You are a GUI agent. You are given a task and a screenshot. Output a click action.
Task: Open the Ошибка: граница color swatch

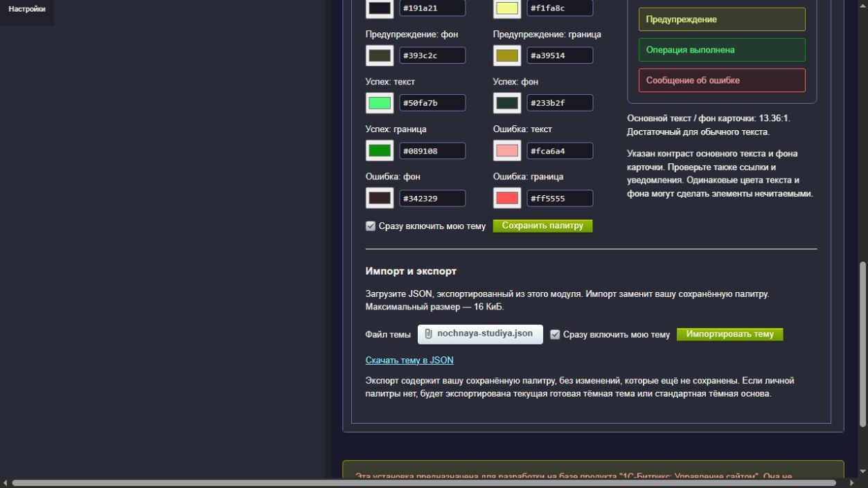click(507, 198)
